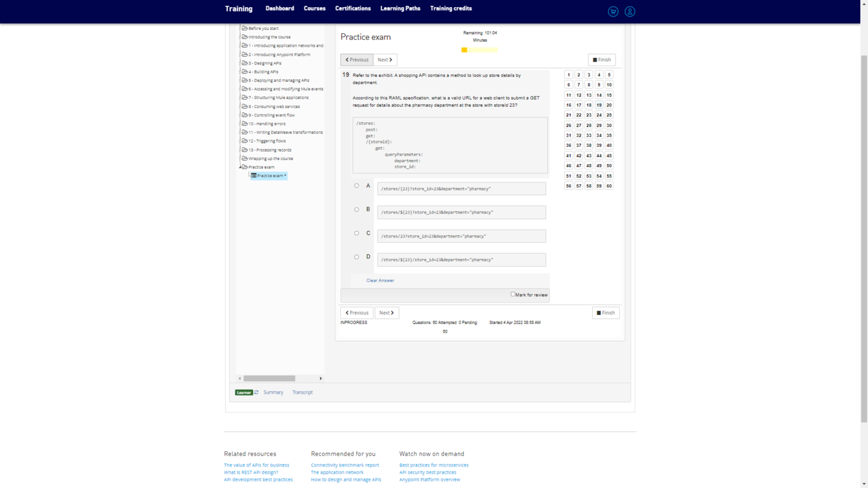Jump to question 10 in navigator
868x488 pixels.
609,85
